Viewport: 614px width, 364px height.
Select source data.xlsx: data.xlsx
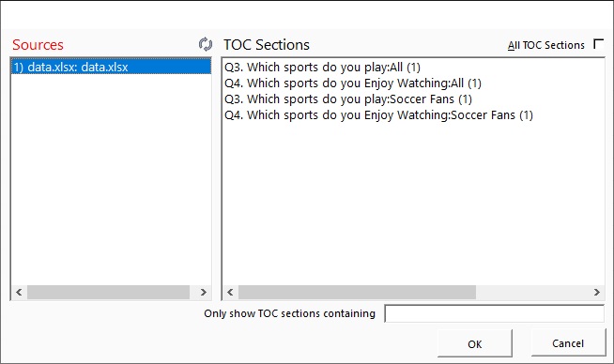click(111, 67)
